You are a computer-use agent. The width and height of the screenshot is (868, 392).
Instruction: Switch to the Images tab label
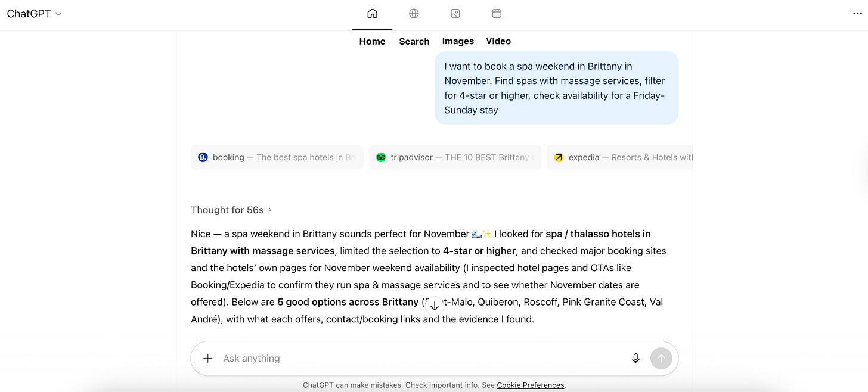(458, 41)
